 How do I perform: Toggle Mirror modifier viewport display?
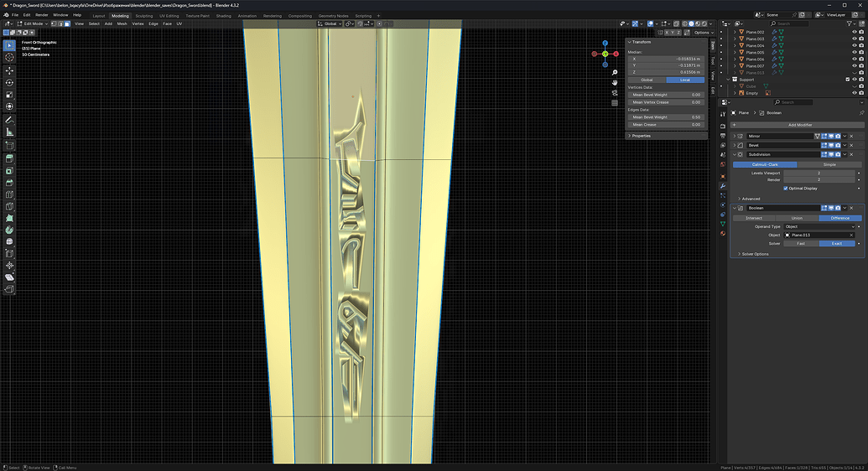pos(831,136)
